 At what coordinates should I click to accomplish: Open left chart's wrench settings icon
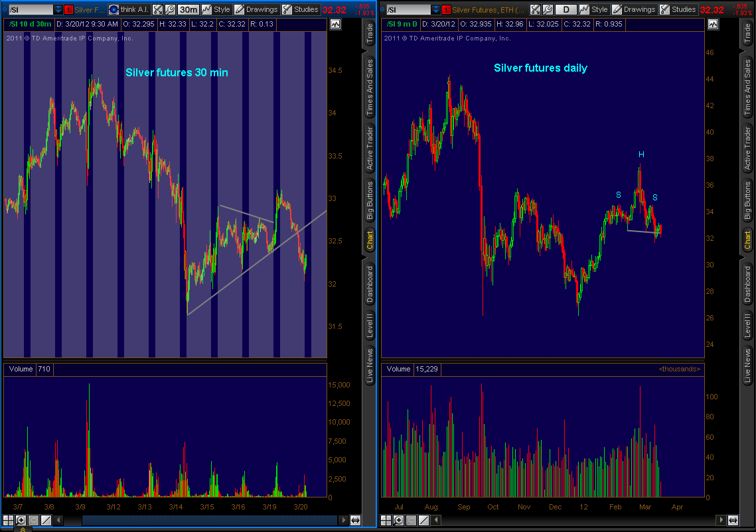170,9
